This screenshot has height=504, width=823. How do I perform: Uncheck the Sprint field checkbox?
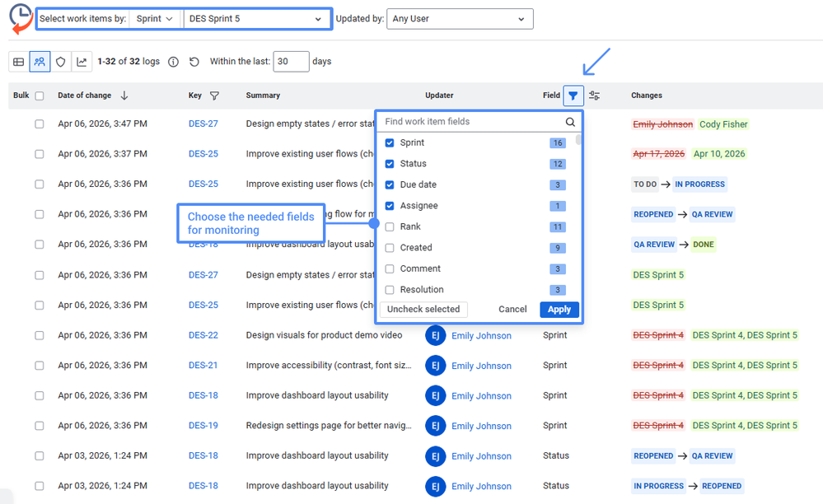tap(388, 142)
